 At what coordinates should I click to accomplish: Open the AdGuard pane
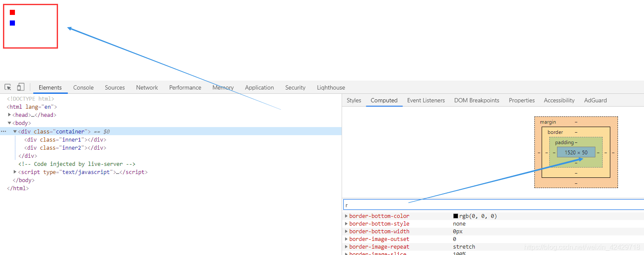pos(595,100)
